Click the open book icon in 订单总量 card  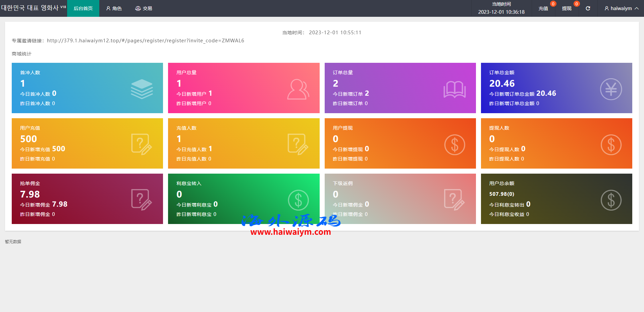click(x=454, y=89)
